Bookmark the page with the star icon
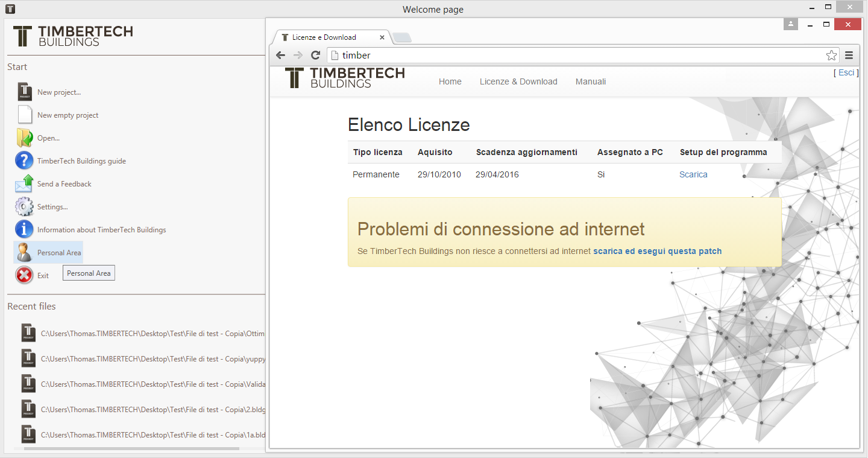The image size is (868, 458). tap(832, 56)
